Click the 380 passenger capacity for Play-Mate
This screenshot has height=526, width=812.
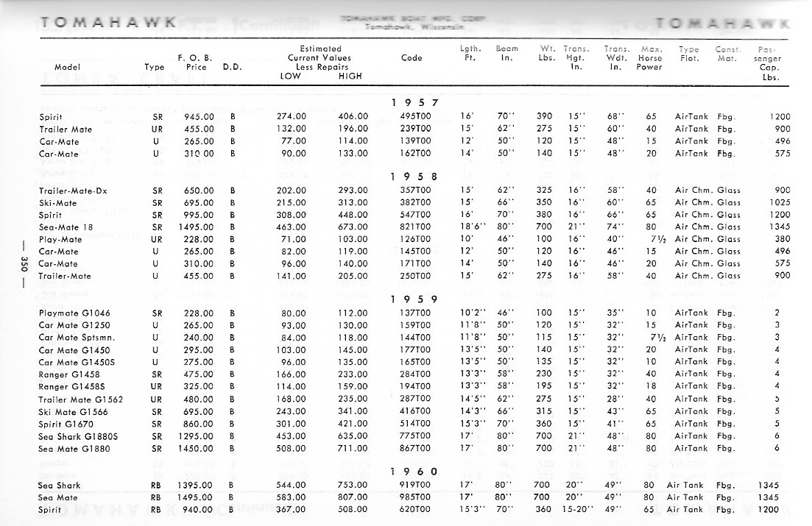click(x=783, y=239)
